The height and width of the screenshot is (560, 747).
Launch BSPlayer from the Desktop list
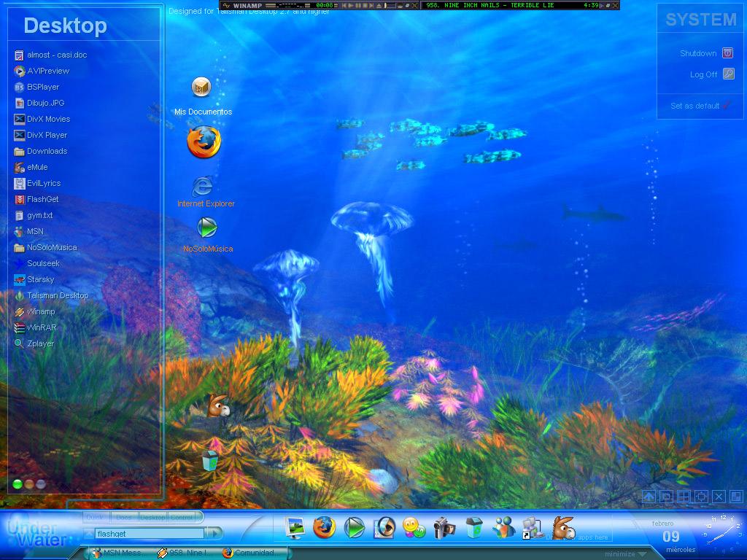(36, 87)
